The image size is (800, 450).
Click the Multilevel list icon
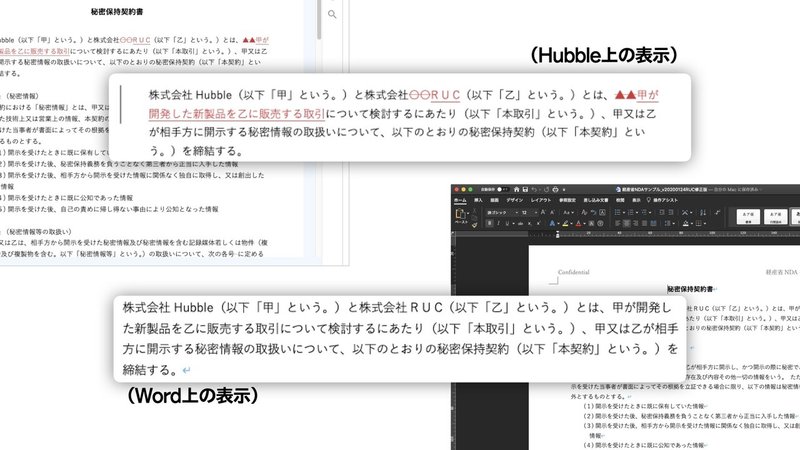click(644, 212)
